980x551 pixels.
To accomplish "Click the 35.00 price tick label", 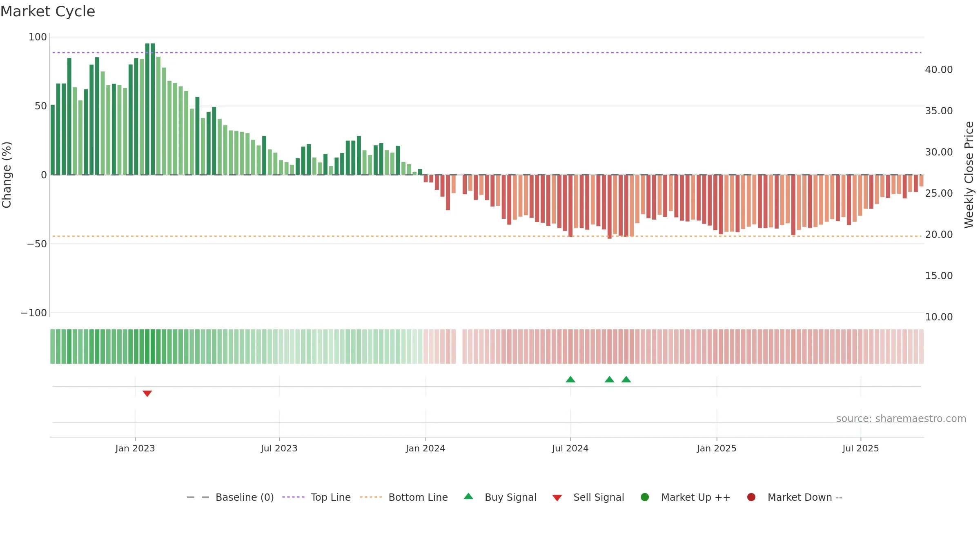I will [939, 111].
